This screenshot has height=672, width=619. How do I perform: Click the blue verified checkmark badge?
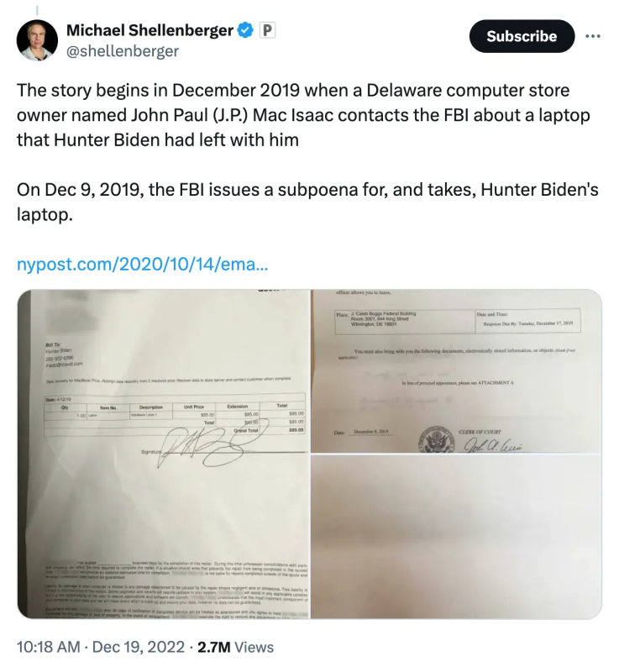pyautogui.click(x=246, y=31)
